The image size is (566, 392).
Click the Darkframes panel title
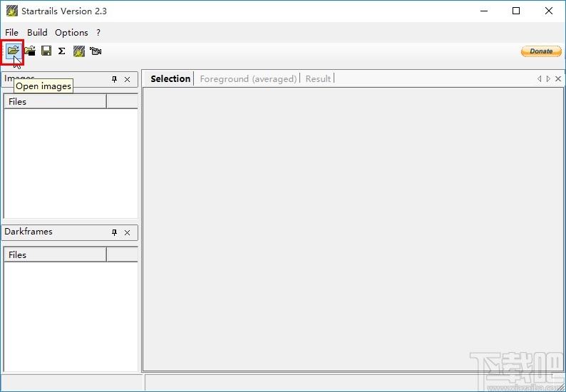[29, 232]
